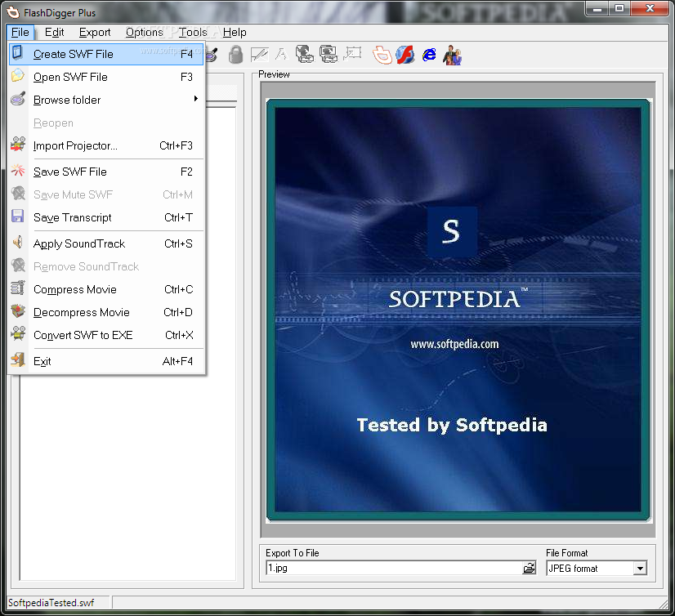Click the Save Transcript floppy disk icon
This screenshot has height=616, width=675.
point(18,216)
